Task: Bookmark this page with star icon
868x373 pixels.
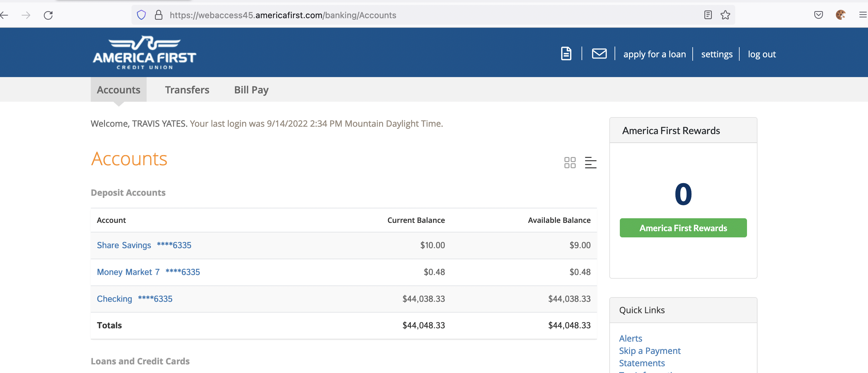Action: (725, 15)
